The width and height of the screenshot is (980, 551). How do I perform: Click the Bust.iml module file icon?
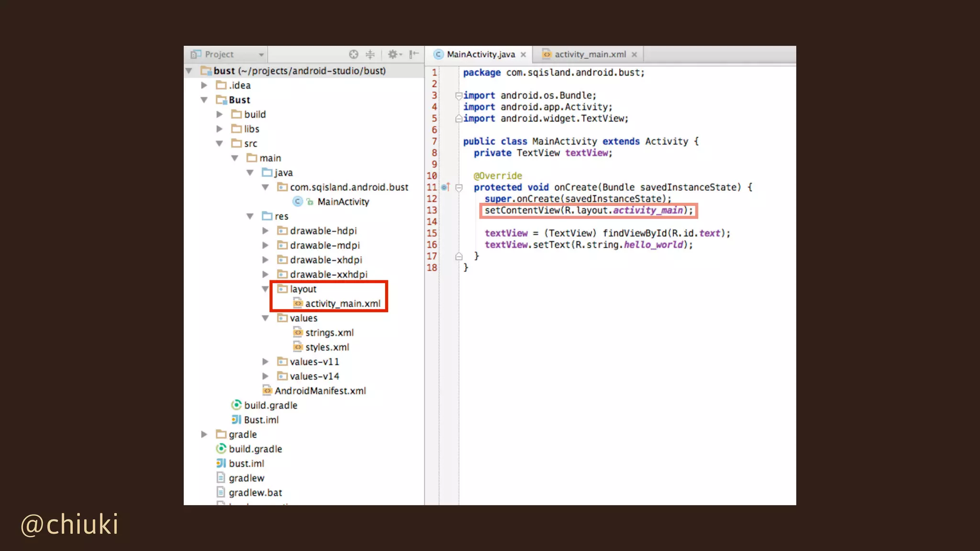point(236,420)
